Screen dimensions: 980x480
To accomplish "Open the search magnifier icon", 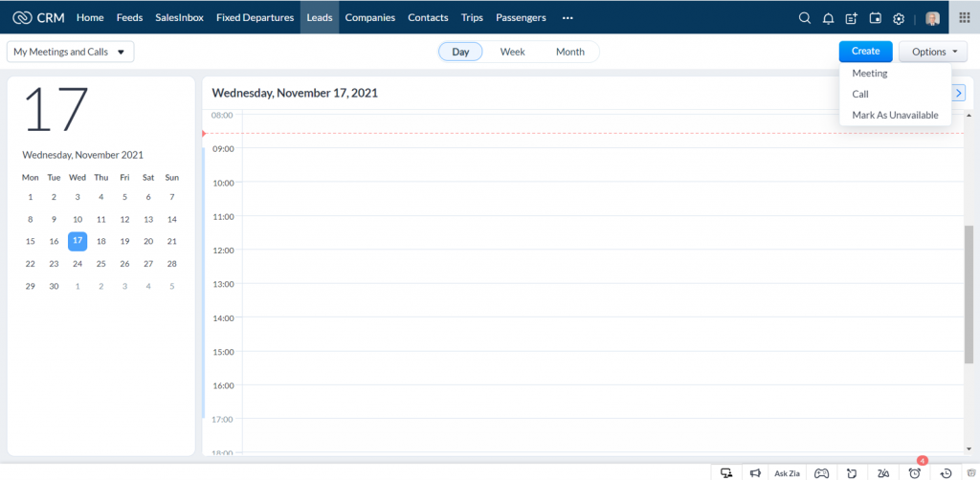I will [805, 18].
